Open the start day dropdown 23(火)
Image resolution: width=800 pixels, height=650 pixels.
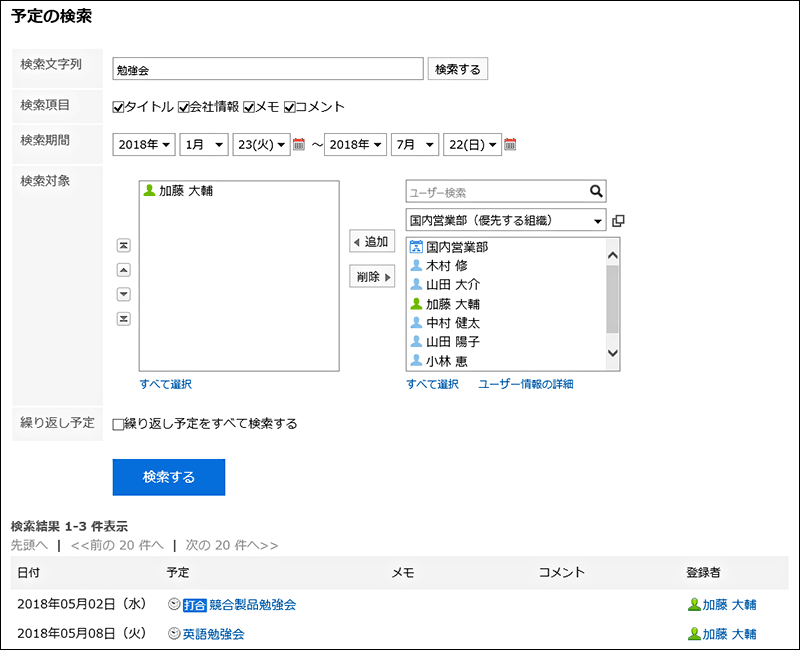coord(261,145)
